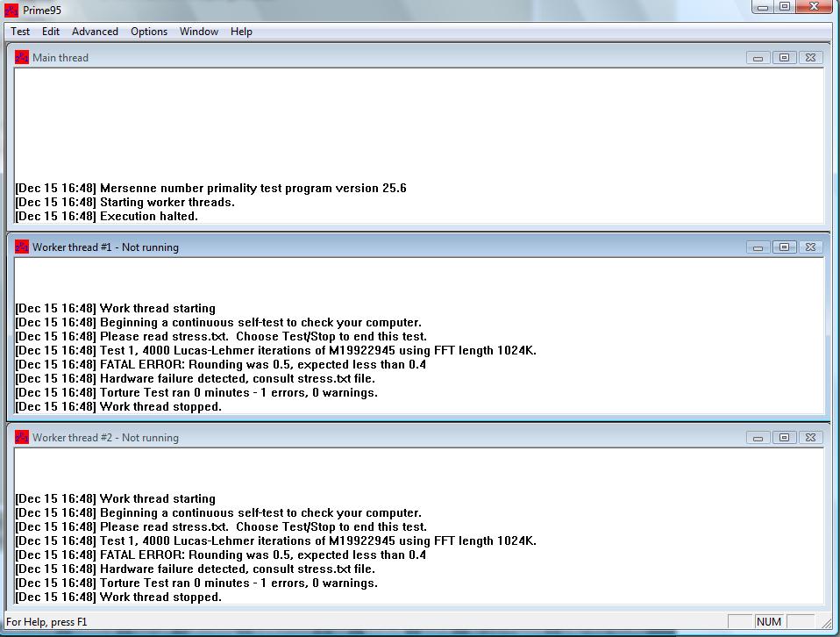840x637 pixels.
Task: Click the FATAL ERROR line in Worker thread #1
Action: click(220, 364)
